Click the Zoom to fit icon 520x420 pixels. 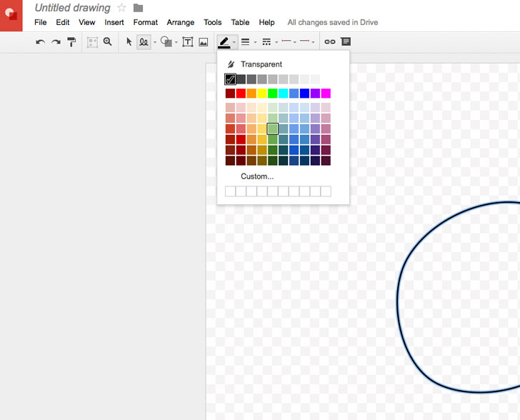click(x=92, y=42)
